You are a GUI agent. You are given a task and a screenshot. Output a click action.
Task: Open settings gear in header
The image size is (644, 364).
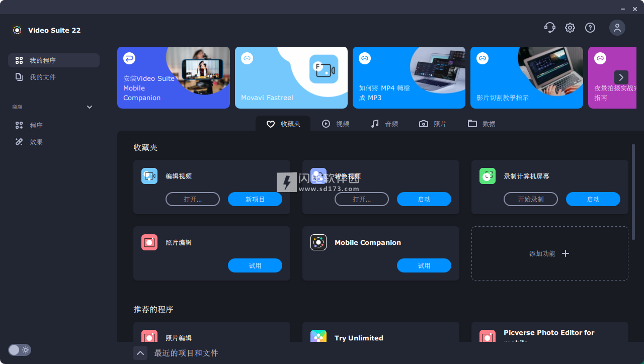point(570,28)
